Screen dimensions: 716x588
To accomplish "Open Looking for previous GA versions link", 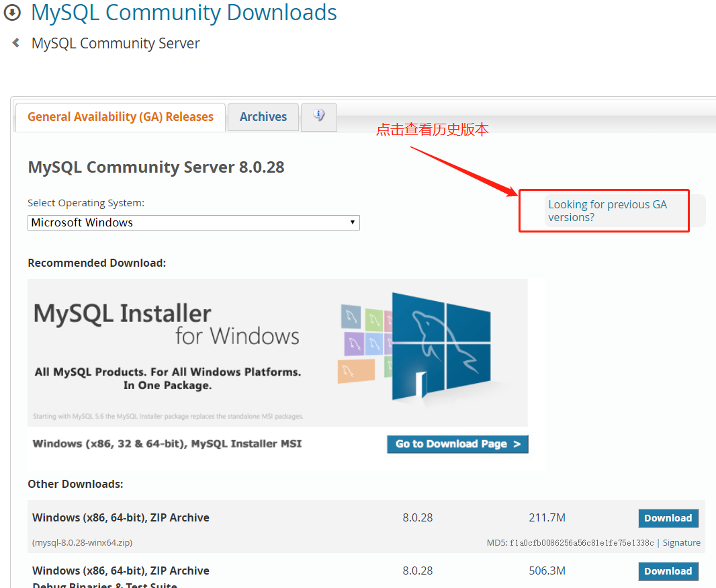I will 607,210.
